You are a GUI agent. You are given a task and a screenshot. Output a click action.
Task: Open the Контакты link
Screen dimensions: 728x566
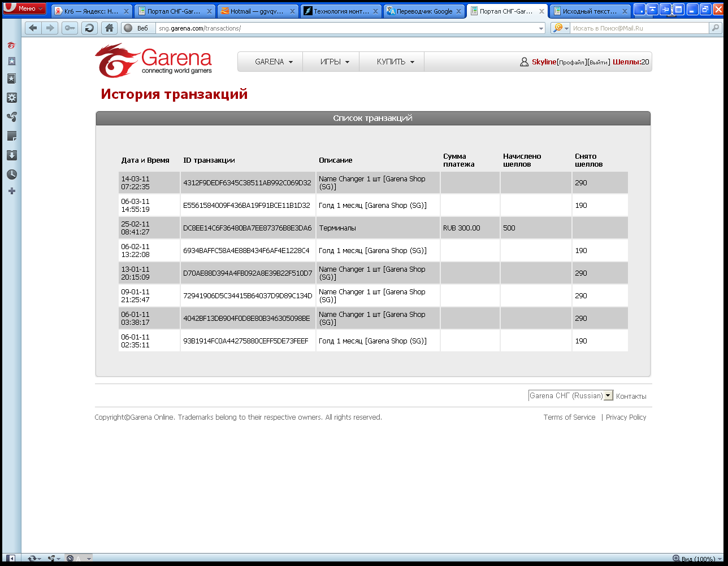coord(631,397)
